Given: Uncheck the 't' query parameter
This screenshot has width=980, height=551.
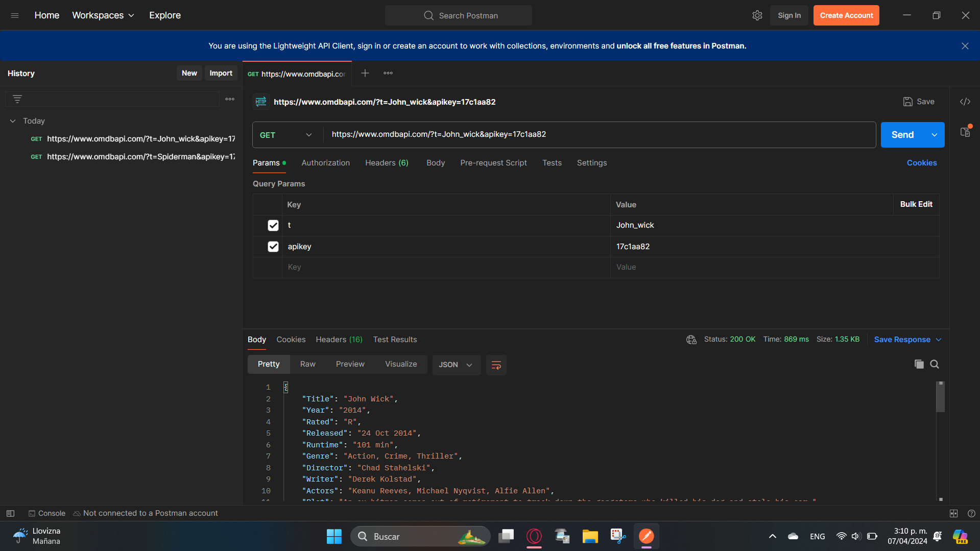Looking at the screenshot, I should point(273,225).
